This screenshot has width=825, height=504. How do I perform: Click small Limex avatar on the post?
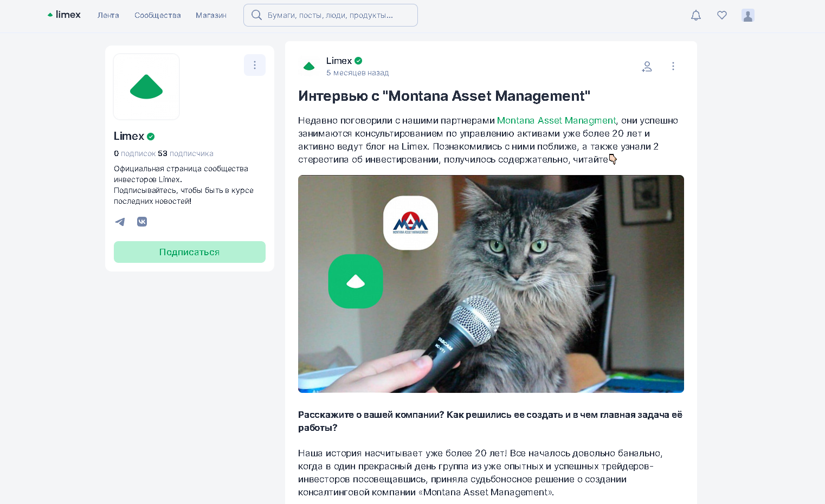pyautogui.click(x=309, y=66)
